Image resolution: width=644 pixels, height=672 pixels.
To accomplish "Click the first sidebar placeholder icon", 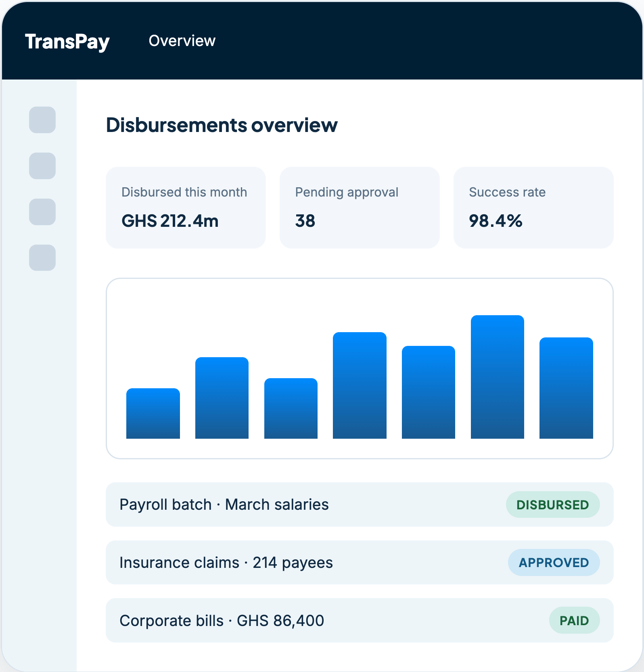I will (x=42, y=120).
